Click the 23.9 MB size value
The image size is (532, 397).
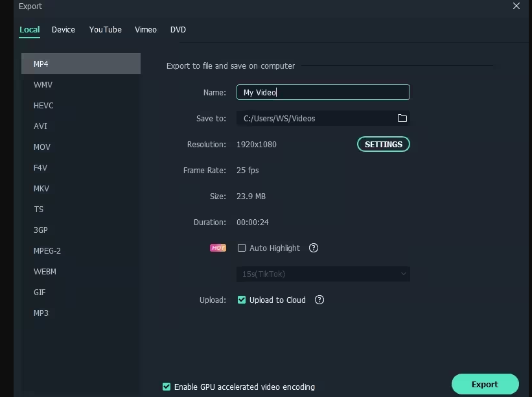tap(251, 197)
